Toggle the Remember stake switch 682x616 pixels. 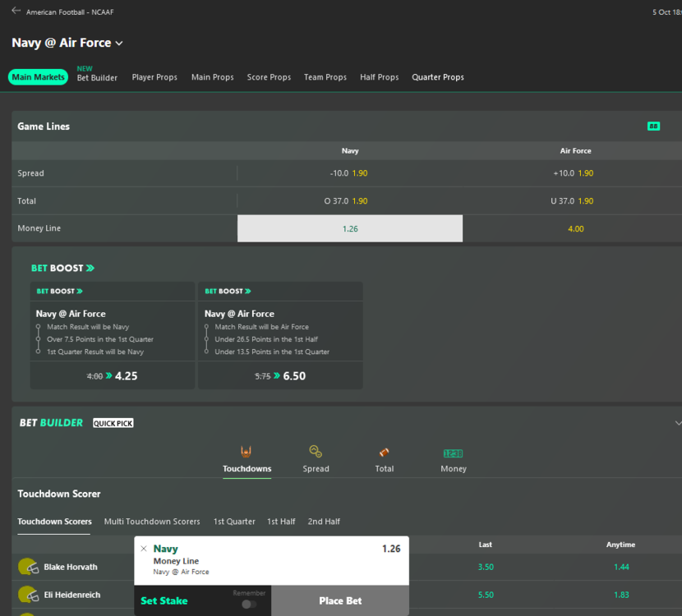point(248,604)
